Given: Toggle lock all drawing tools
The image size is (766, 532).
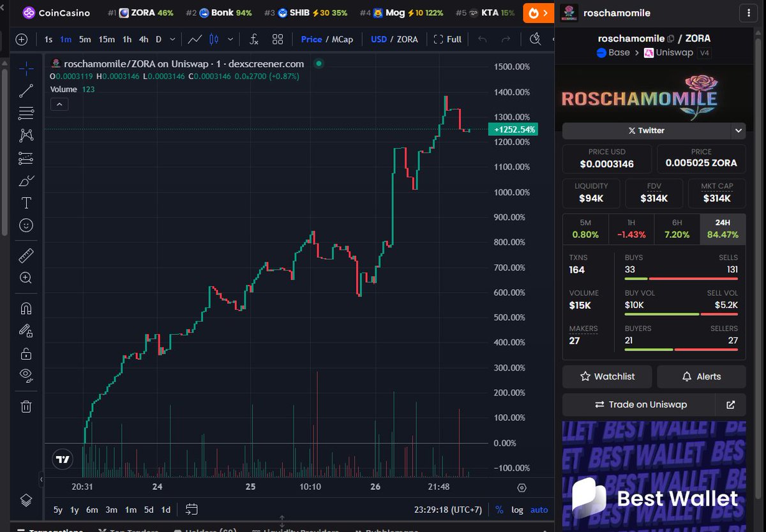Looking at the screenshot, I should tap(26, 353).
